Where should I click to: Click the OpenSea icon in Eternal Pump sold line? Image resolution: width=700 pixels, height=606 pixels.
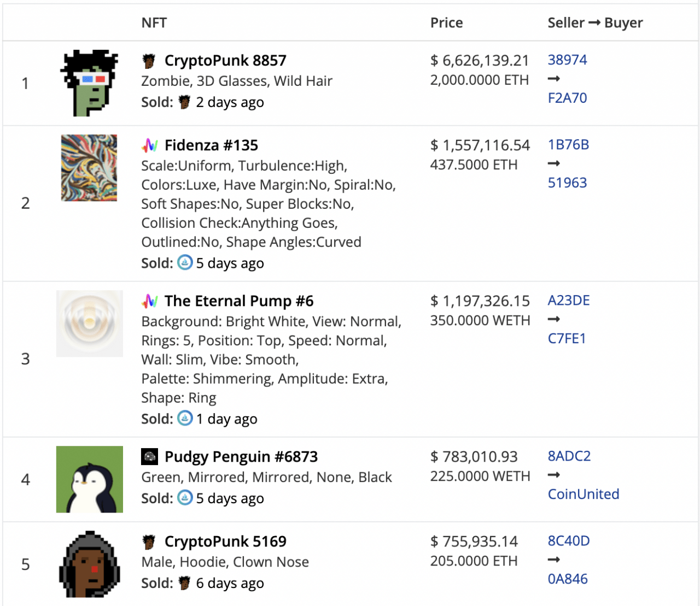coord(185,419)
